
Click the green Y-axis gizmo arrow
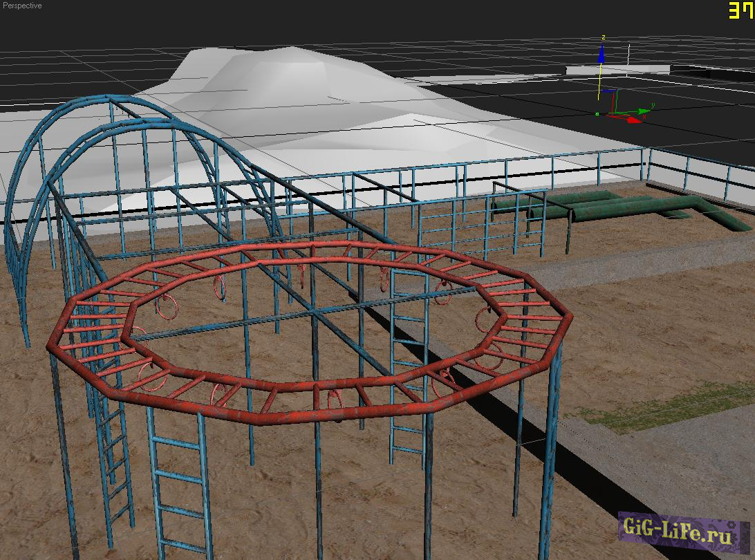[x=644, y=110]
